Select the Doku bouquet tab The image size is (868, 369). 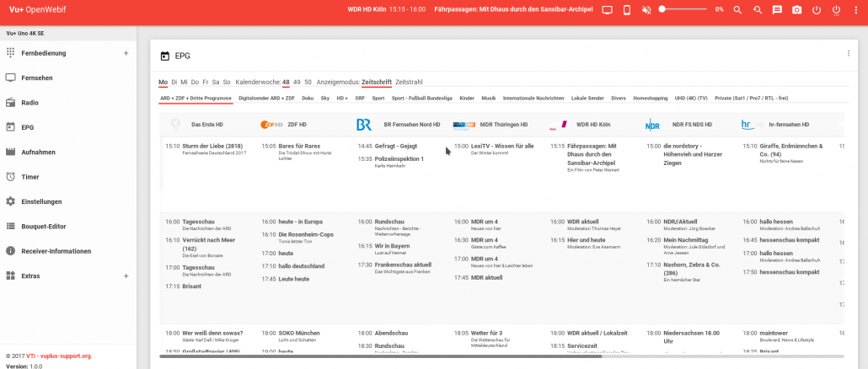pos(308,99)
